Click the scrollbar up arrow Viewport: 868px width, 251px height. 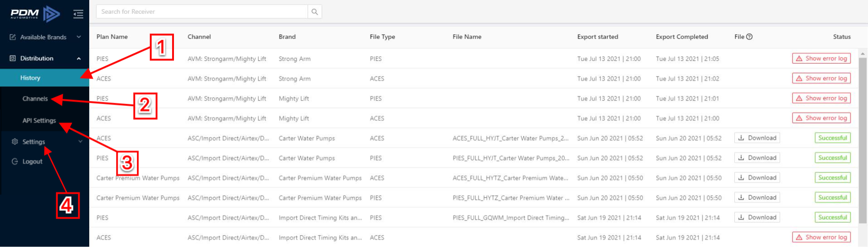pyautogui.click(x=863, y=53)
